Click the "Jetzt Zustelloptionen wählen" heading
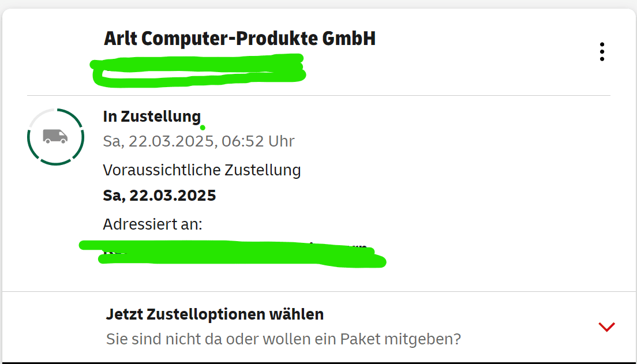637x364 pixels. pyautogui.click(x=215, y=314)
